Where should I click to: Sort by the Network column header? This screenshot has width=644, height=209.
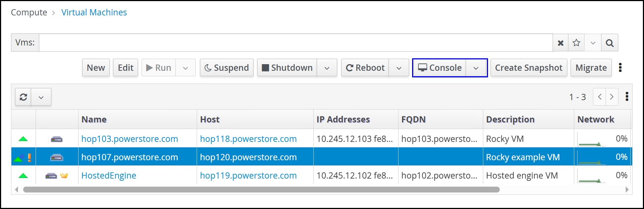pyautogui.click(x=602, y=120)
